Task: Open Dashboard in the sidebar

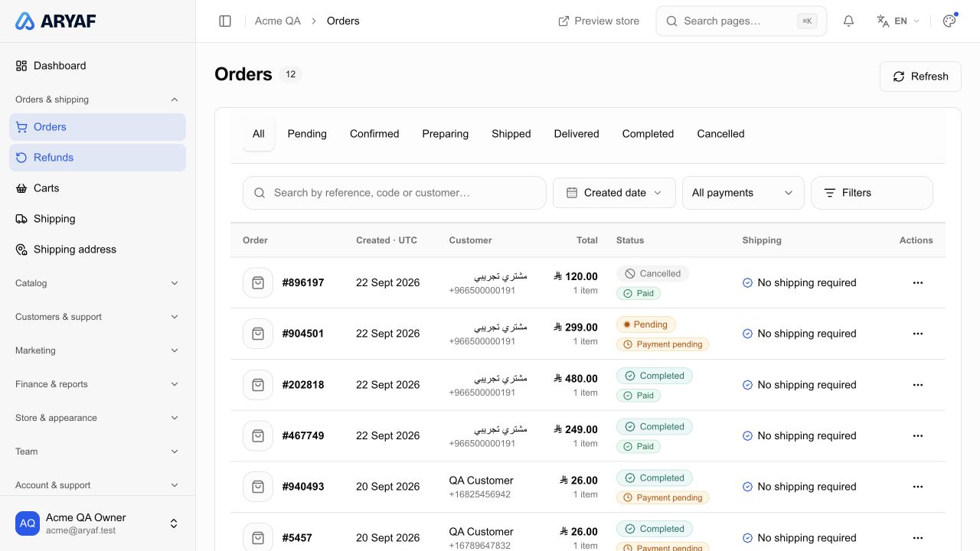Action: [97, 66]
